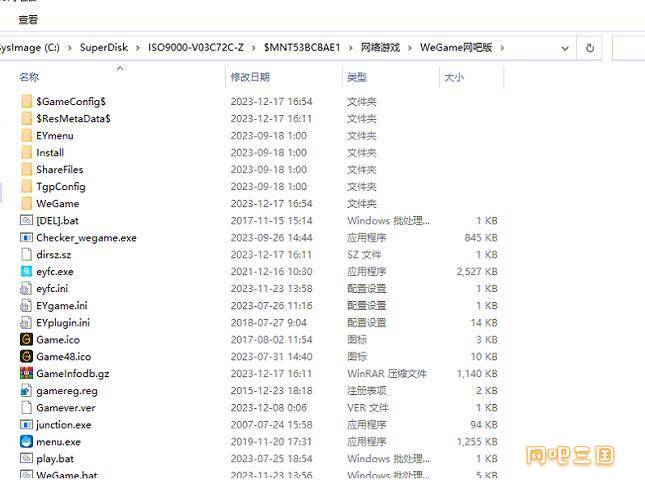Click the SuperDisk breadcrumb segment
Screen dimensions: 645x480
point(104,48)
